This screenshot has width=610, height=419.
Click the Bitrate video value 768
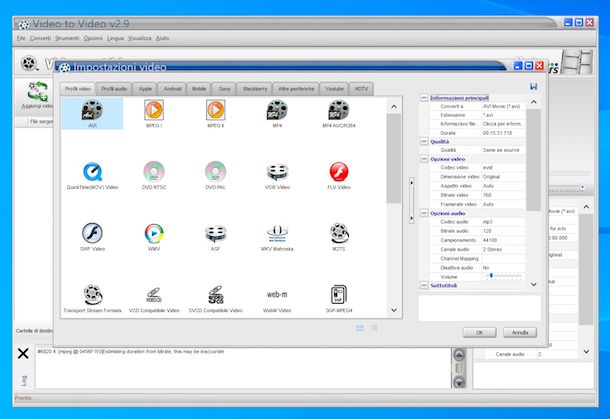coord(503,195)
